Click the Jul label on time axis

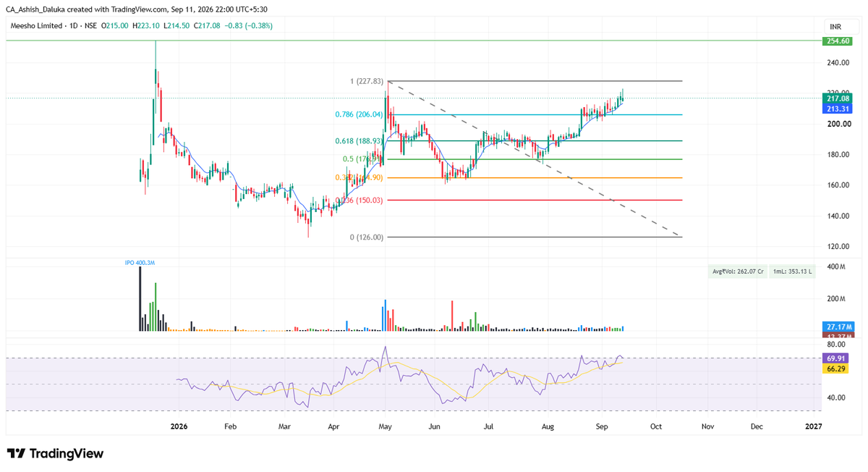[489, 427]
